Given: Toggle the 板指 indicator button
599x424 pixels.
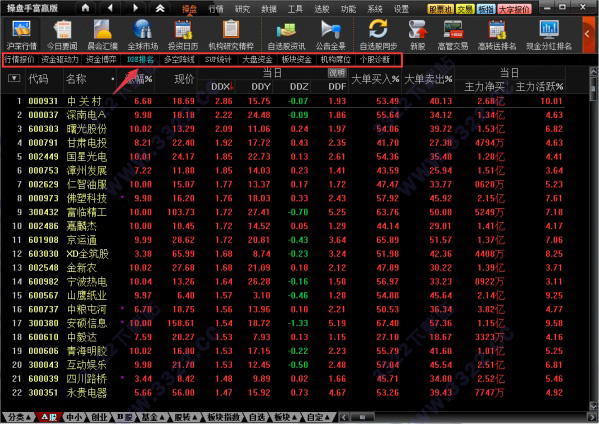Looking at the screenshot, I should coord(486,9).
